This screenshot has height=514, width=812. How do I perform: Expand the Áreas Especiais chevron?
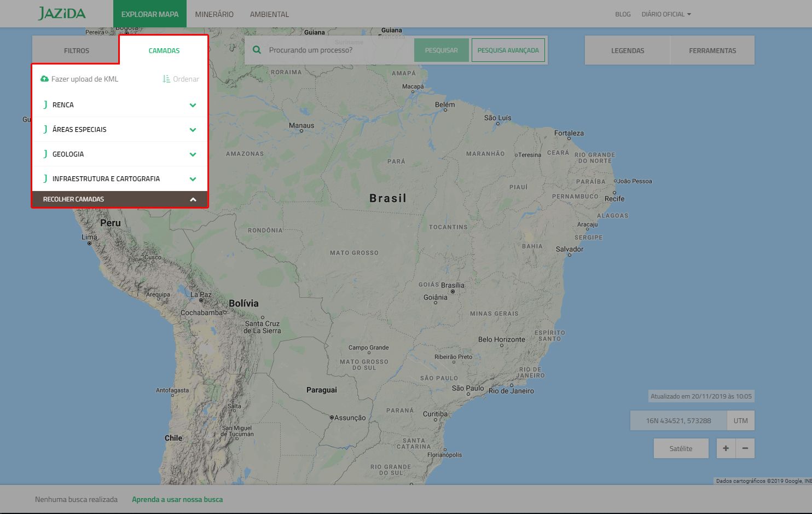tap(193, 130)
